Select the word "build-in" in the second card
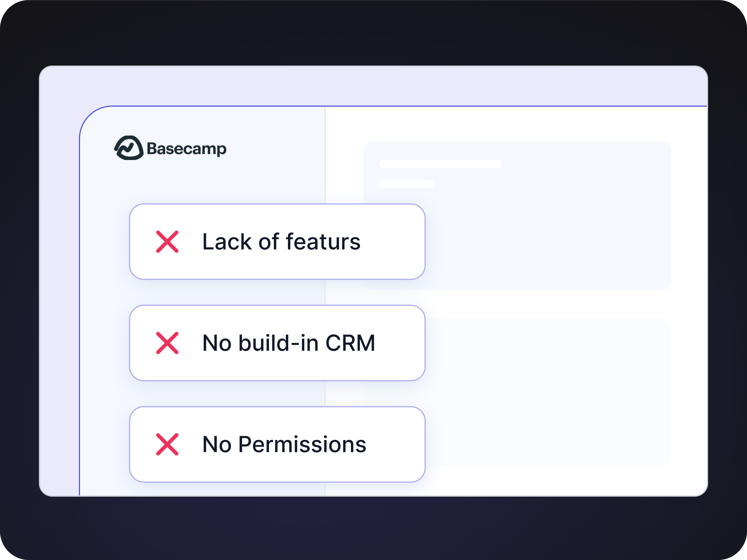Image resolution: width=747 pixels, height=560 pixels. pos(278,343)
